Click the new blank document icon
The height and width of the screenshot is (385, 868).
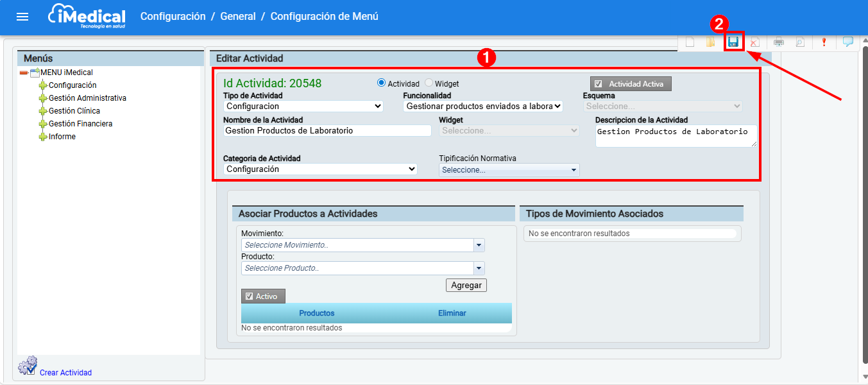tap(690, 42)
